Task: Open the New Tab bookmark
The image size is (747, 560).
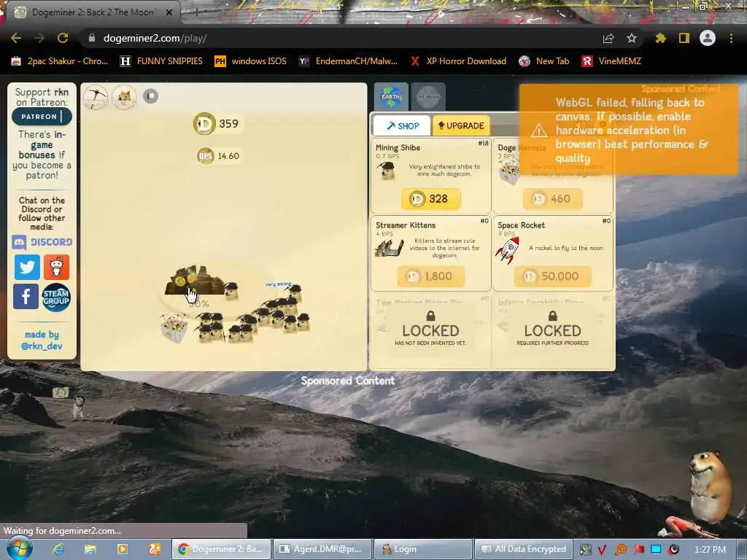Action: tap(544, 61)
